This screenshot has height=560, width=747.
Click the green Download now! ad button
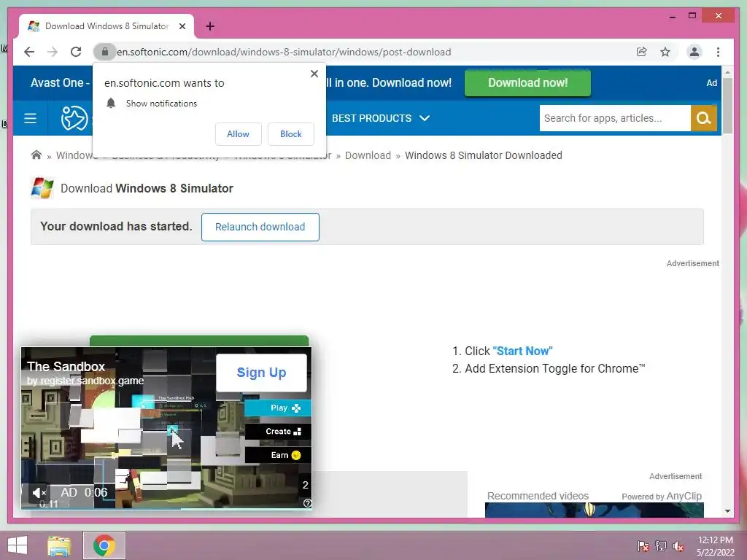coord(527,83)
